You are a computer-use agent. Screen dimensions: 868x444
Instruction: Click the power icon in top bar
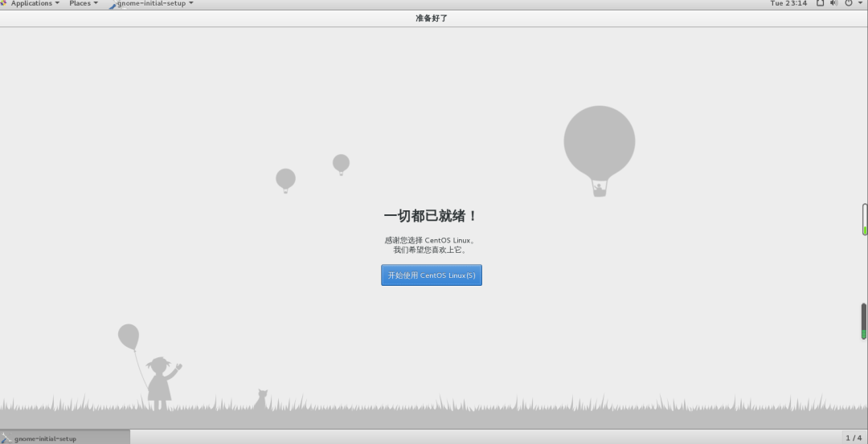tap(848, 3)
